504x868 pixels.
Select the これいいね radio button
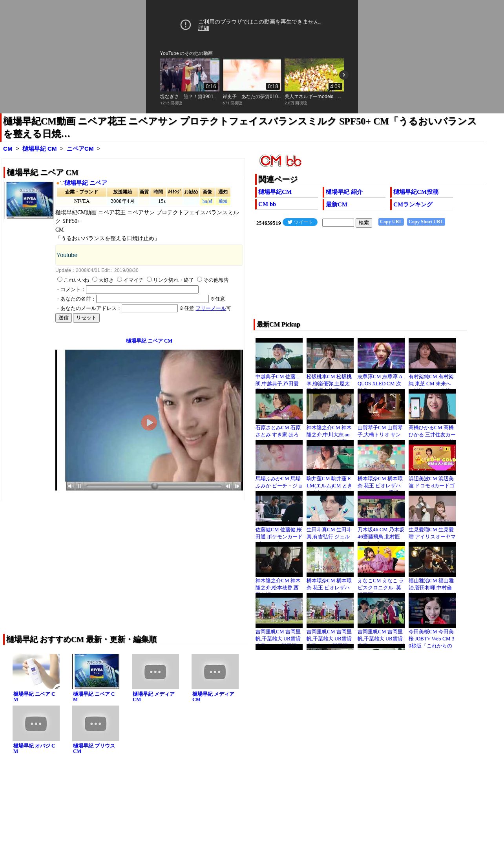60,279
